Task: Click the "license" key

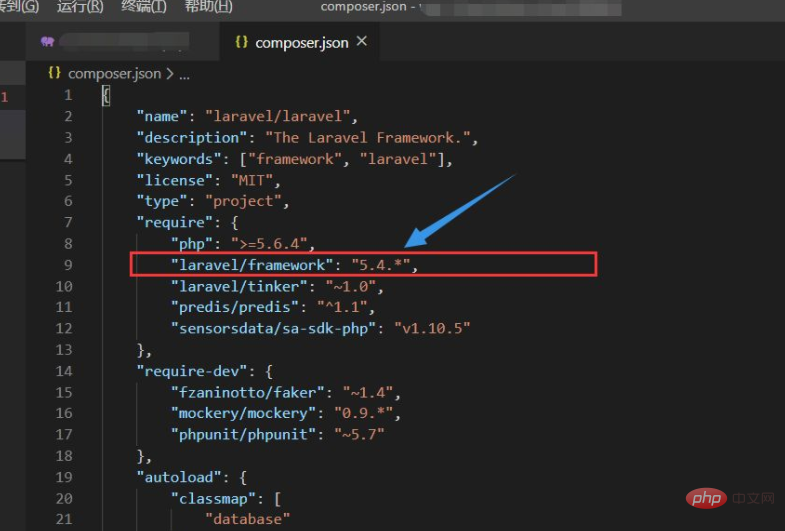Action: (175, 180)
